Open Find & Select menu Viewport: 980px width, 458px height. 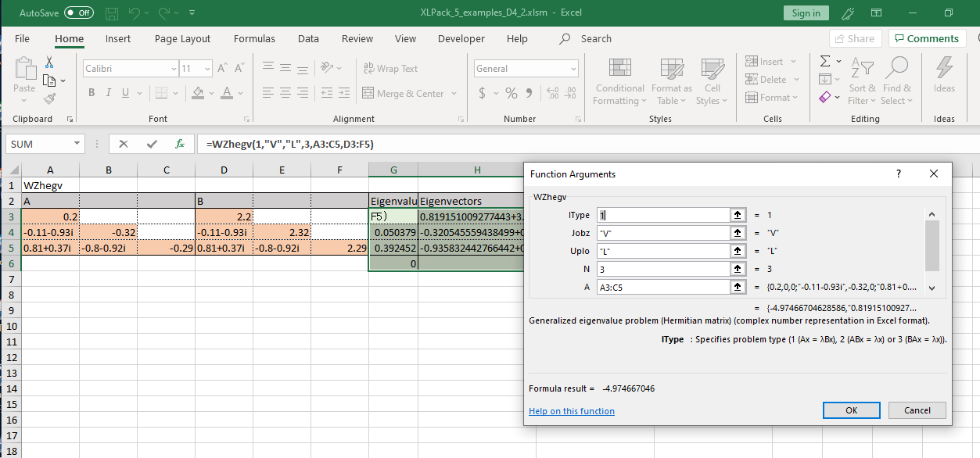[896, 82]
